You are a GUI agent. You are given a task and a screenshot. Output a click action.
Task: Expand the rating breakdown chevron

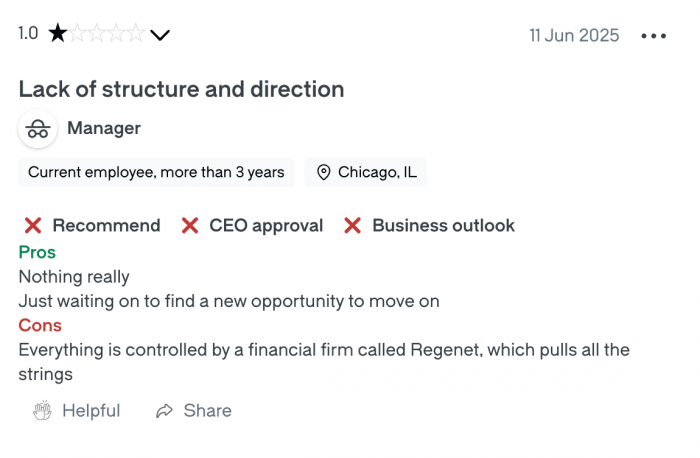pos(160,35)
